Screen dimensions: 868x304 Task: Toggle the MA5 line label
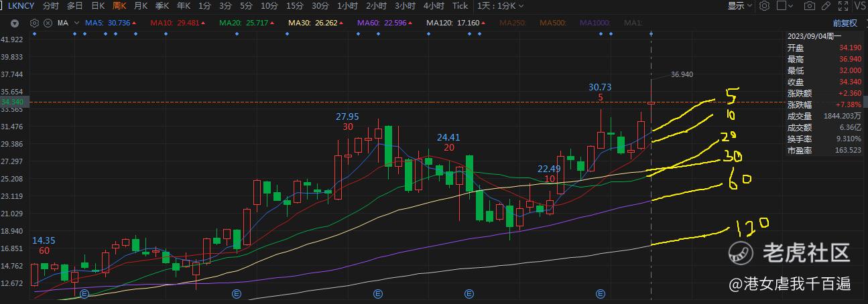point(112,23)
